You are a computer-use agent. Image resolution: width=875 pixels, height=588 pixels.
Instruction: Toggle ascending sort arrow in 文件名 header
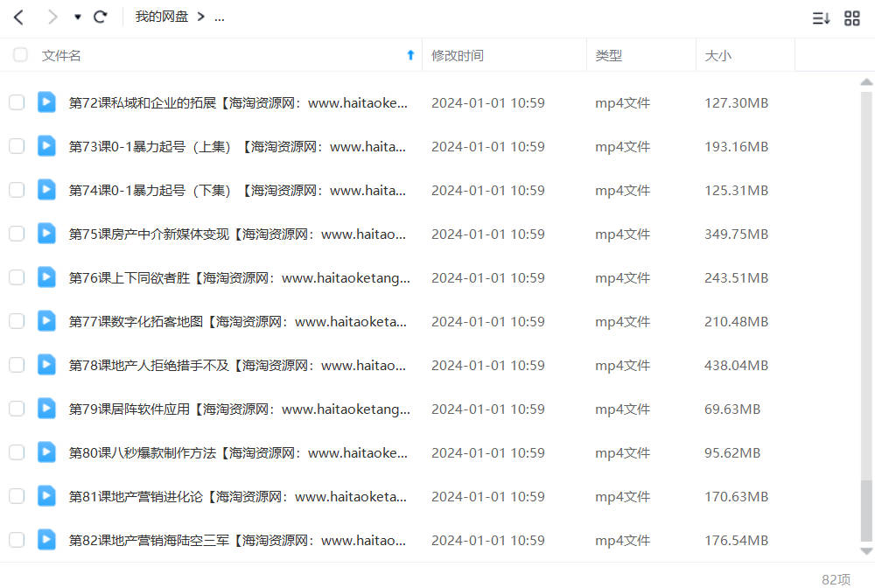pos(410,54)
